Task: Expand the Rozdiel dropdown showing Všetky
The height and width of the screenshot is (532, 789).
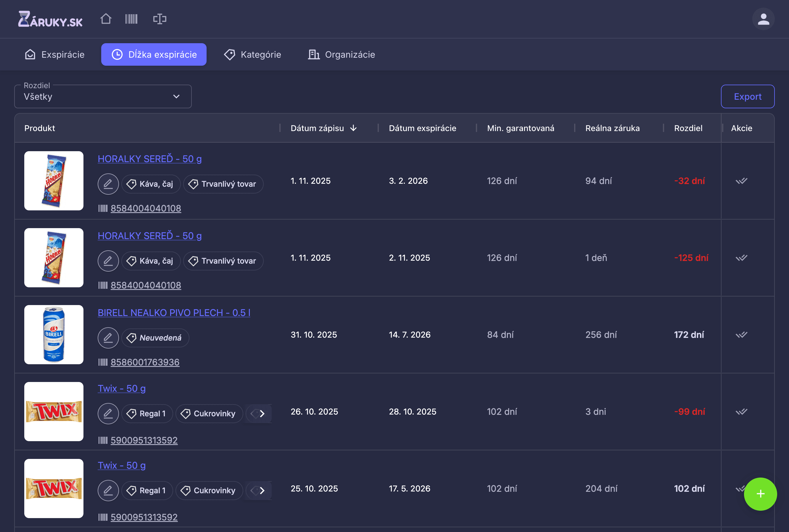Action: [103, 96]
